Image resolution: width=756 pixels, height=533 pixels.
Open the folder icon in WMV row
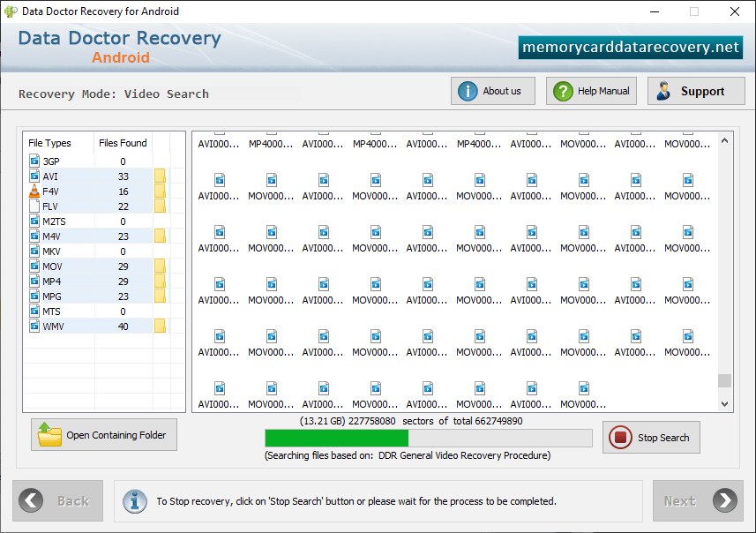160,327
